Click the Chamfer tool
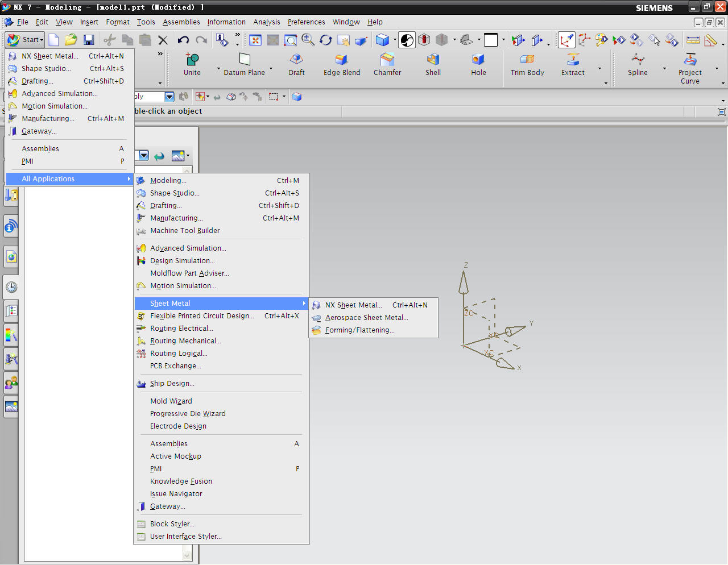The image size is (728, 565). 387,64
